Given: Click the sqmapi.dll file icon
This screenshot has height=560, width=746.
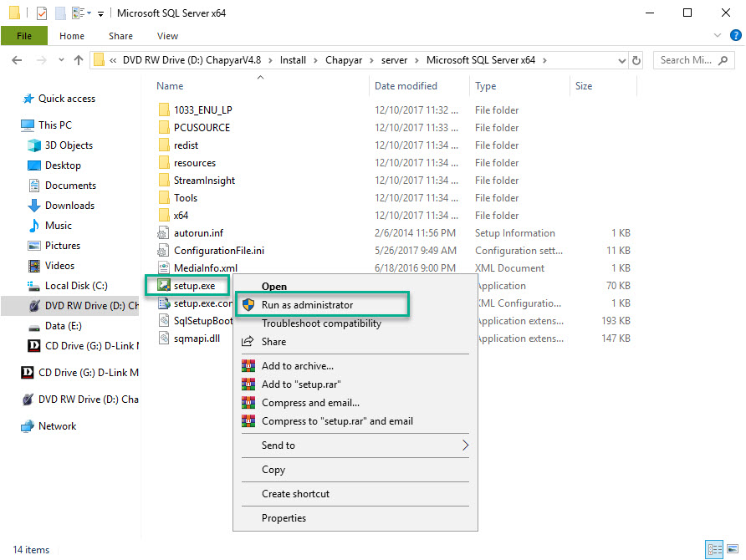Looking at the screenshot, I should pyautogui.click(x=164, y=339).
